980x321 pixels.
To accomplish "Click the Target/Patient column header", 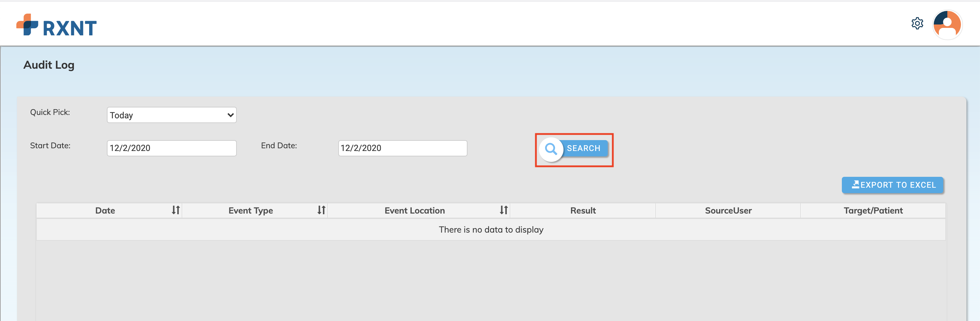I will (x=873, y=210).
